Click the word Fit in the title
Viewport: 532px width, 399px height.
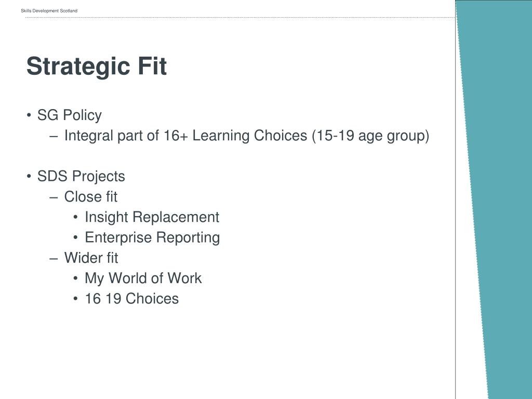[x=152, y=66]
